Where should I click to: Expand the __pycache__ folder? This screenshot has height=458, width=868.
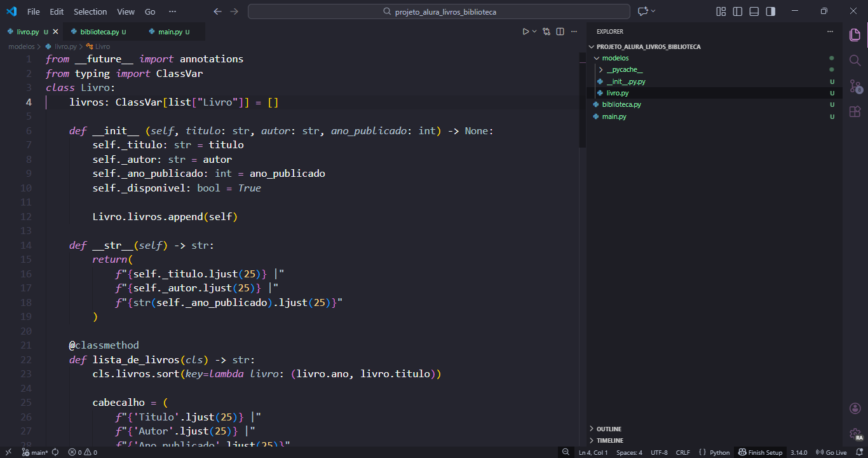pos(624,70)
